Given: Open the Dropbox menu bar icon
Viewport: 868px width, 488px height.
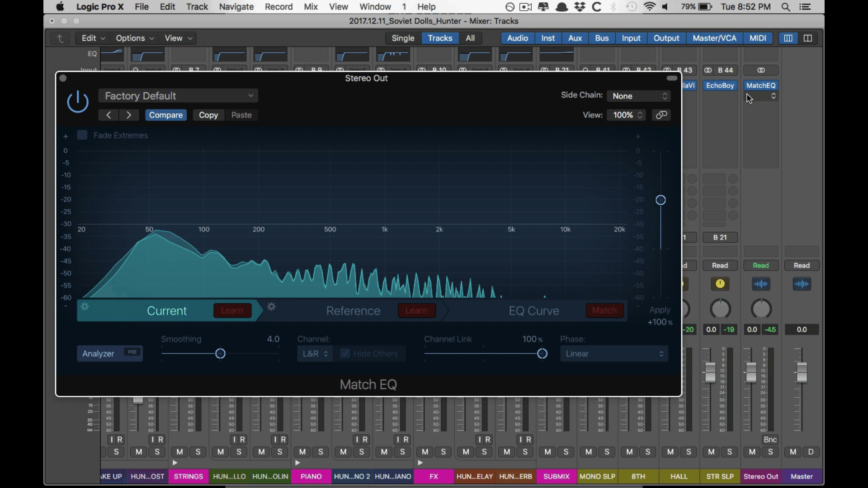Looking at the screenshot, I should 580,7.
